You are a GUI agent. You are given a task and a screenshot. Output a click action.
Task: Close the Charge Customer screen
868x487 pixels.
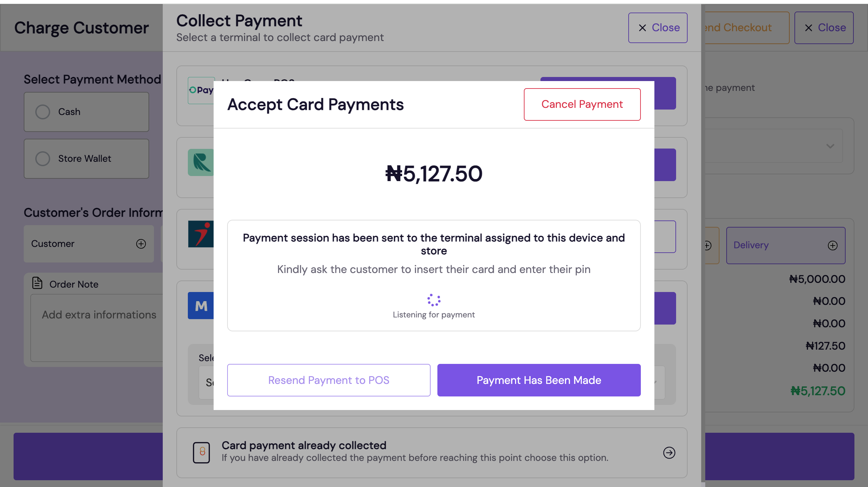(x=824, y=28)
